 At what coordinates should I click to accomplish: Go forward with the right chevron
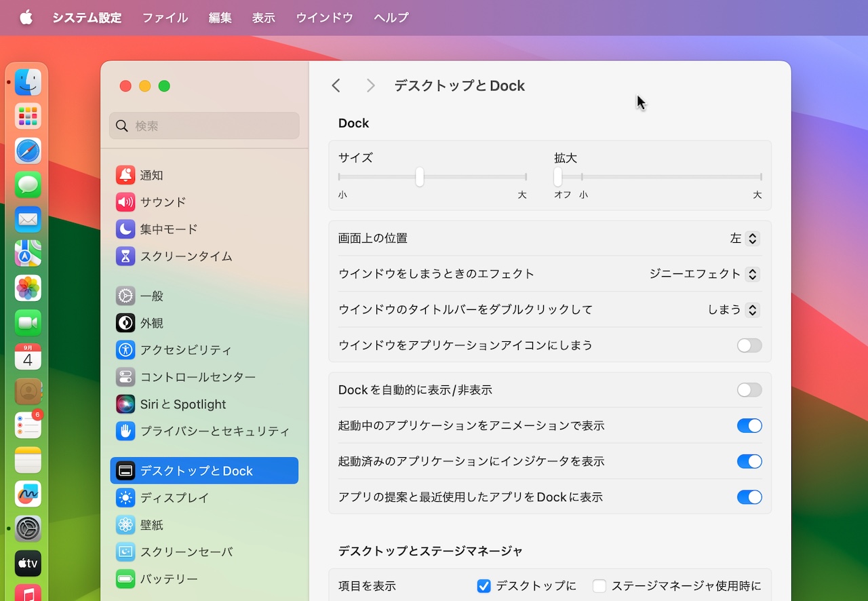(x=370, y=85)
